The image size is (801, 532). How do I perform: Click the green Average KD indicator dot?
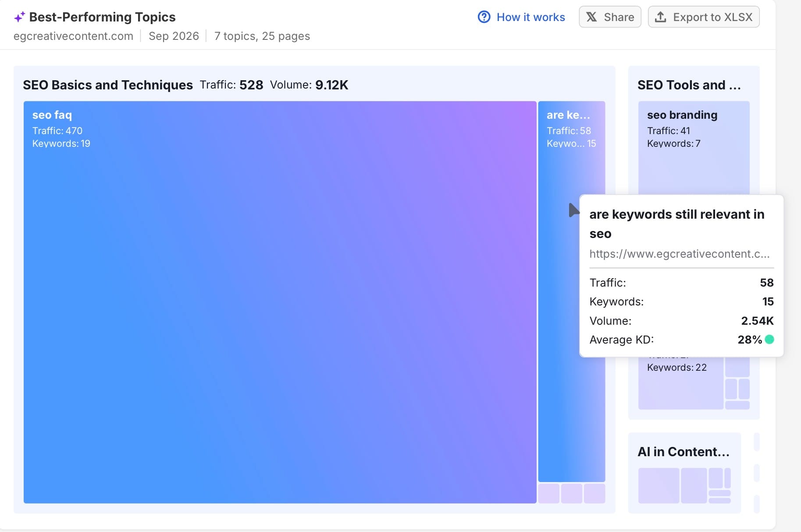coord(769,339)
